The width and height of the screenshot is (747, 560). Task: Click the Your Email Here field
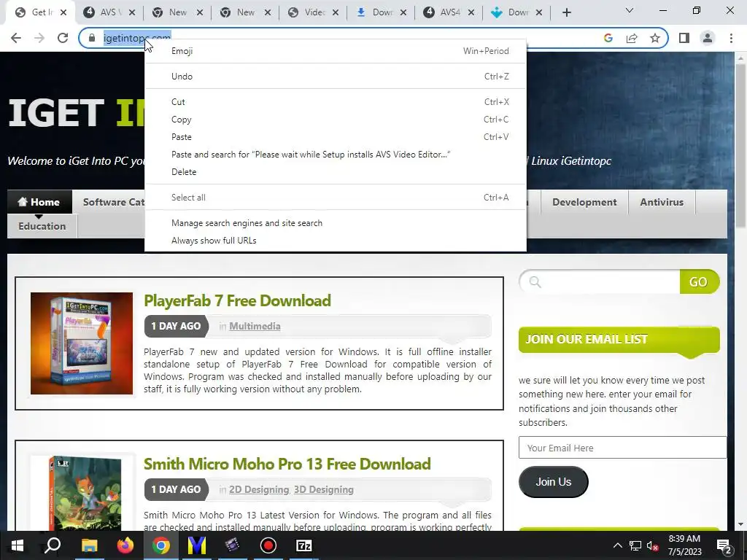coord(623,448)
